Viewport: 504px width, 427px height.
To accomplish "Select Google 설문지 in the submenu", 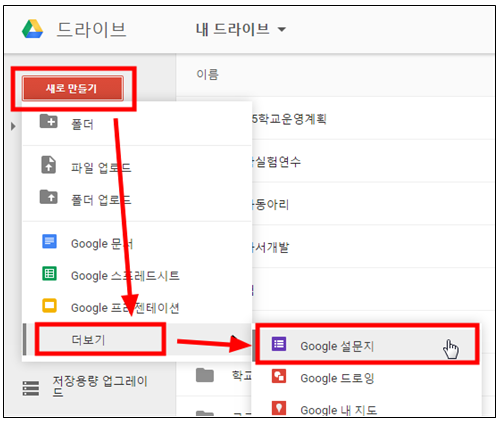I will (367, 346).
